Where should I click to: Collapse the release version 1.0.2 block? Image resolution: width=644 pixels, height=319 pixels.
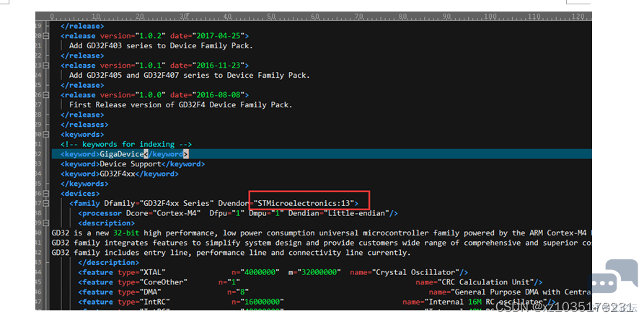click(46, 36)
